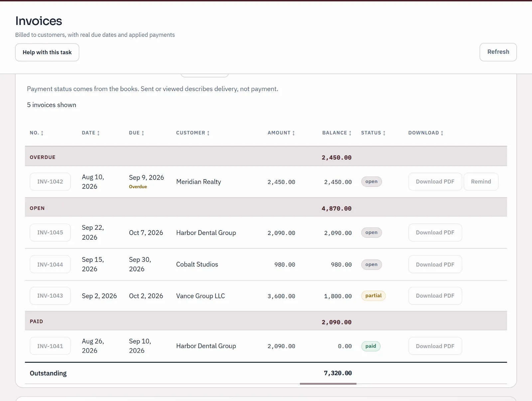Sort by the AMOUNT column header
Screen dimensions: 532x401
tap(281, 133)
